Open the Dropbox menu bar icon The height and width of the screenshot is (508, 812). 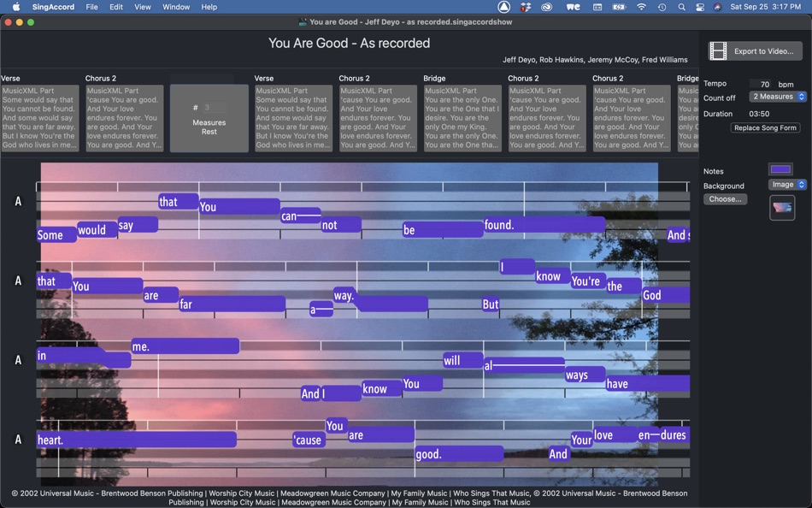526,7
